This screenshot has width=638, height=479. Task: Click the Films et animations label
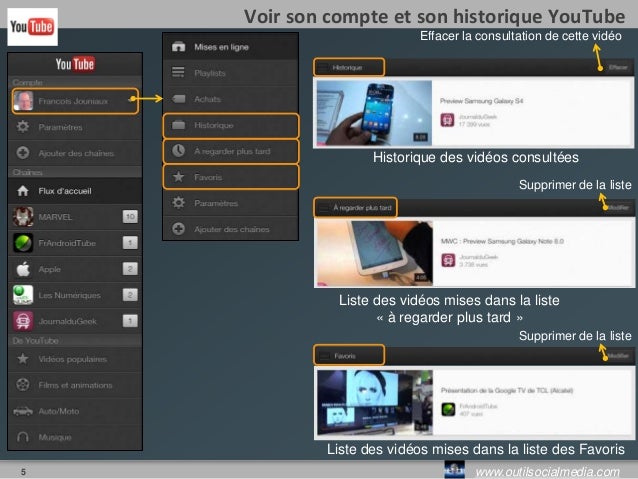pyautogui.click(x=75, y=385)
